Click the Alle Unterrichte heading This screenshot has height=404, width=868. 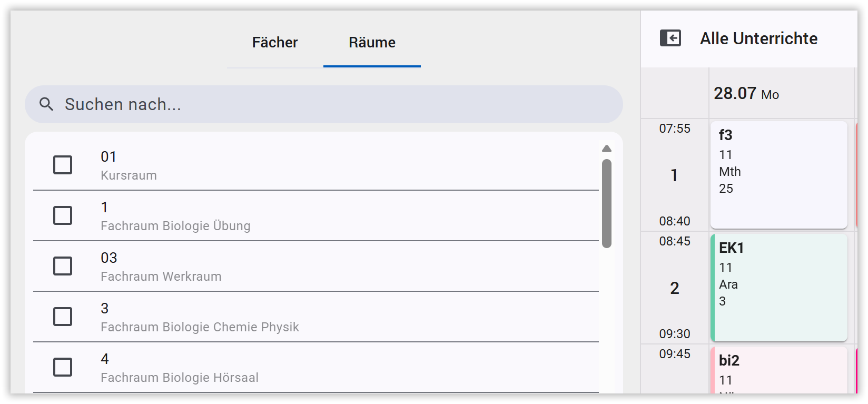[758, 38]
